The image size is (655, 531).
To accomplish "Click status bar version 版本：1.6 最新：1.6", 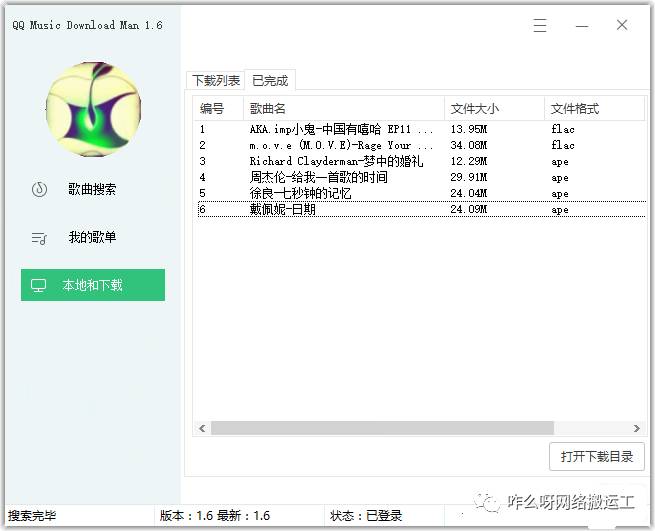I will tap(215, 516).
